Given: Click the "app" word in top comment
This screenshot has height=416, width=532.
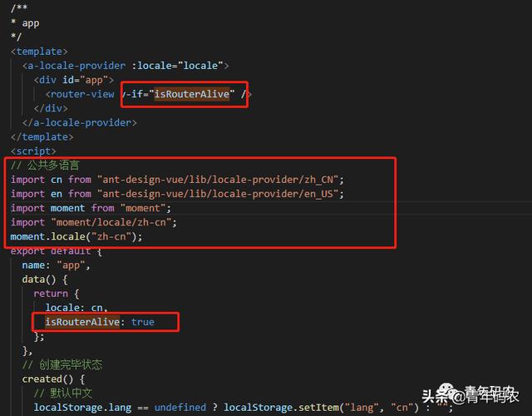Looking at the screenshot, I should point(31,23).
